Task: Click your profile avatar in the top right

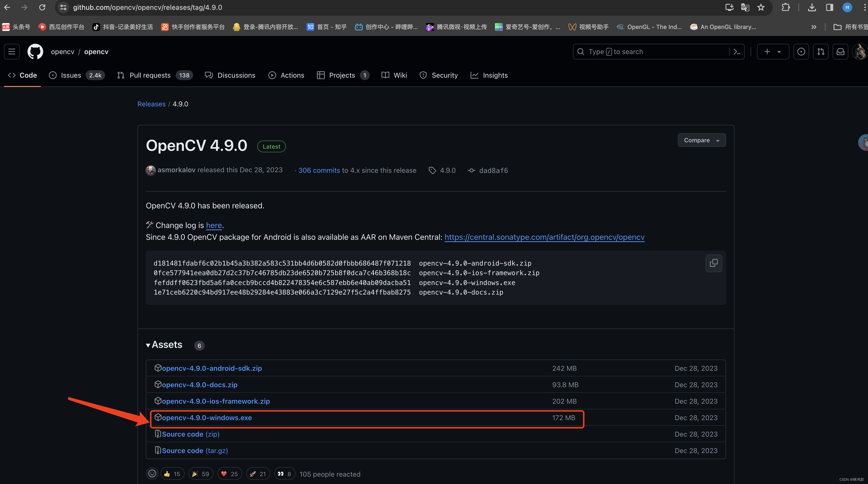Action: (x=860, y=51)
